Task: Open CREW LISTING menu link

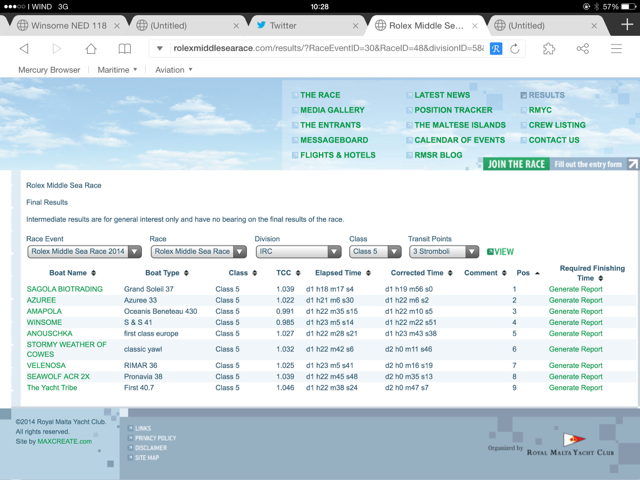Action: [557, 125]
